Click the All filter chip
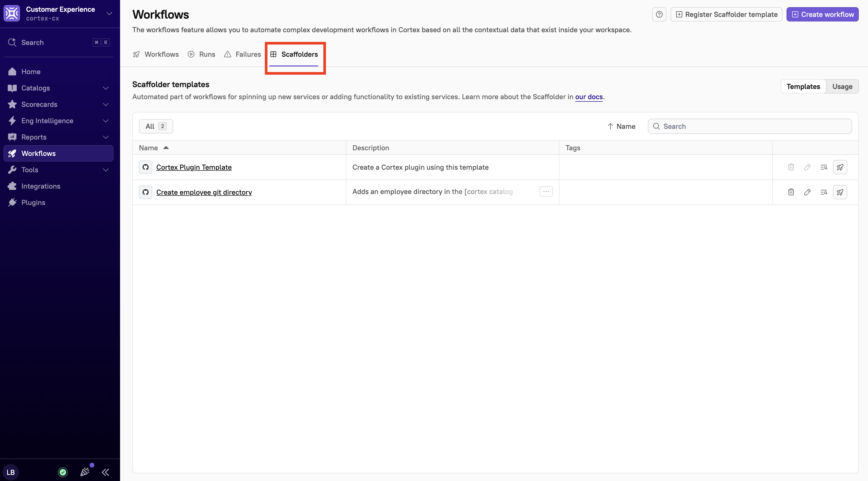 [156, 127]
